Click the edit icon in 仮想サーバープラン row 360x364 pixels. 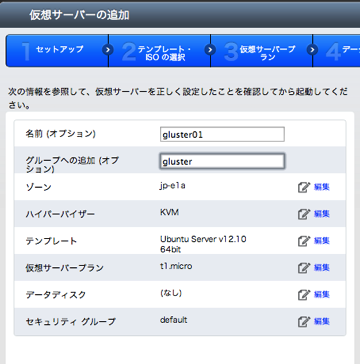tap(304, 268)
